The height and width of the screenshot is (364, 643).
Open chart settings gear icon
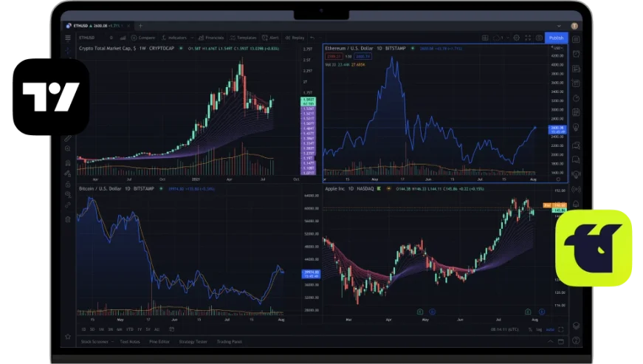[517, 38]
